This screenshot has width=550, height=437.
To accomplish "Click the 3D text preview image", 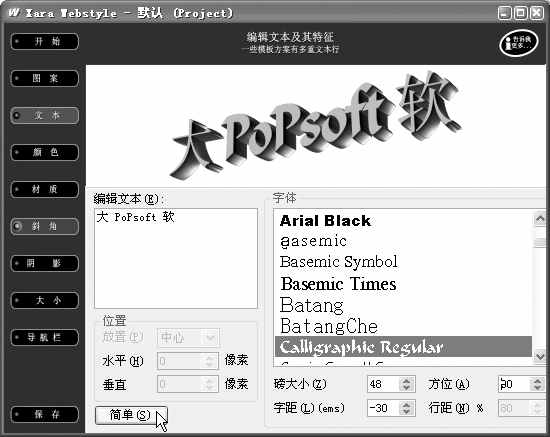I will [316, 126].
